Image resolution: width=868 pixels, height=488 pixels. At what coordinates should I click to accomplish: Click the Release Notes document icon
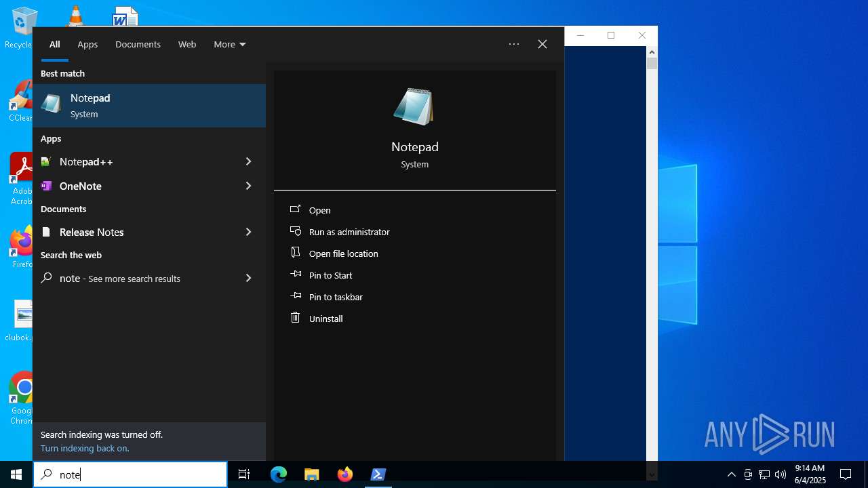(x=46, y=232)
